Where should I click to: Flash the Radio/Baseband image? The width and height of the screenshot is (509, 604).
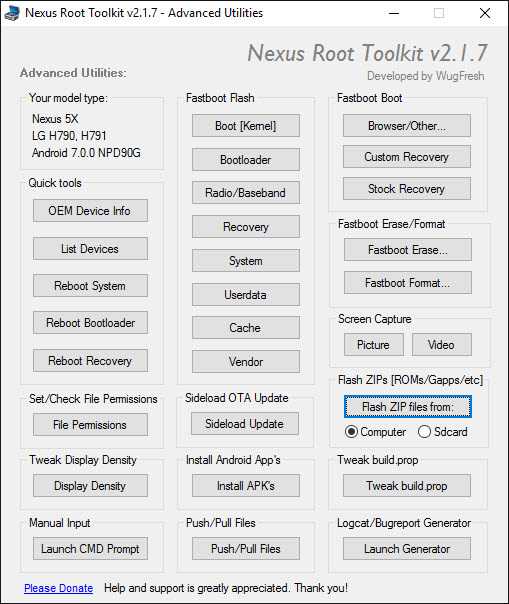point(246,193)
